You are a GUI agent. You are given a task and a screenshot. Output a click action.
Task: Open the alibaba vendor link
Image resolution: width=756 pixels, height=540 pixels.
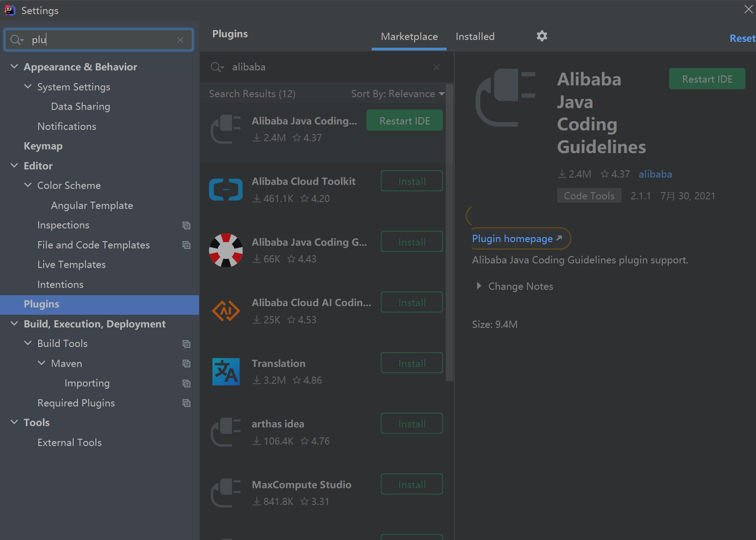click(655, 174)
